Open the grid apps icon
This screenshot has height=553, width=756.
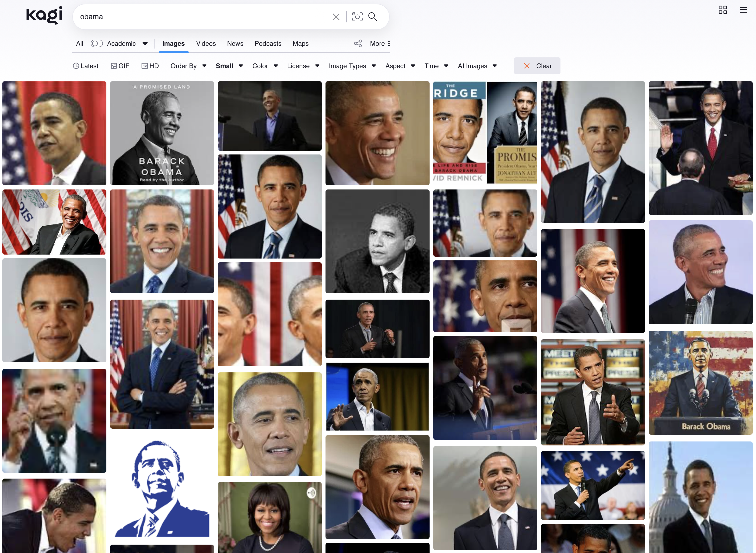coord(723,10)
